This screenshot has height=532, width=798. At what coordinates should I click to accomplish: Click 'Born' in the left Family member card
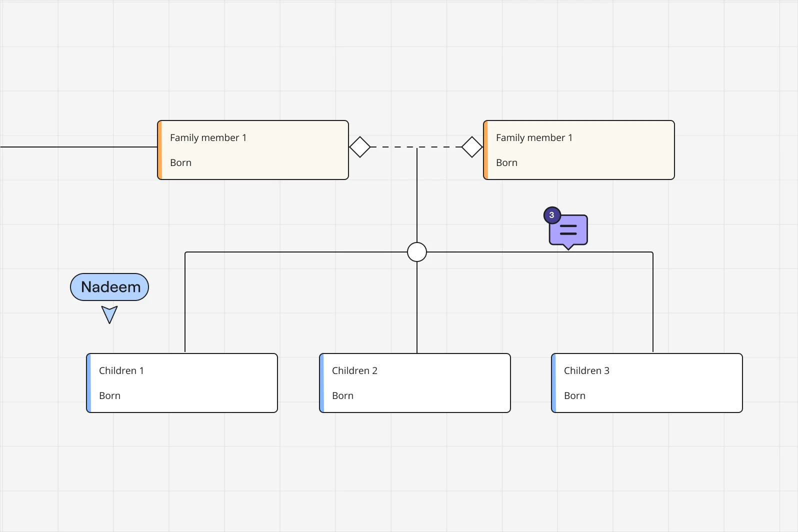(180, 162)
